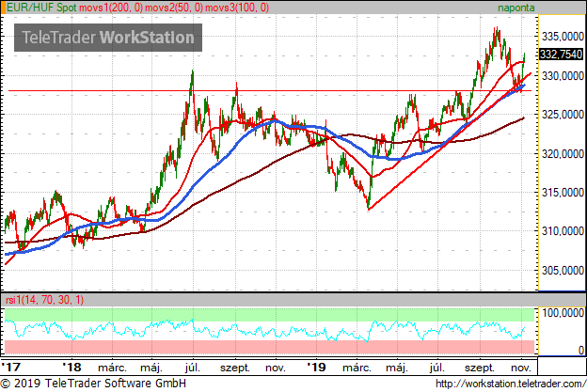This screenshot has height=392, width=587.
Task: Click the RSI 100,0000 scale value
Action: point(563,313)
